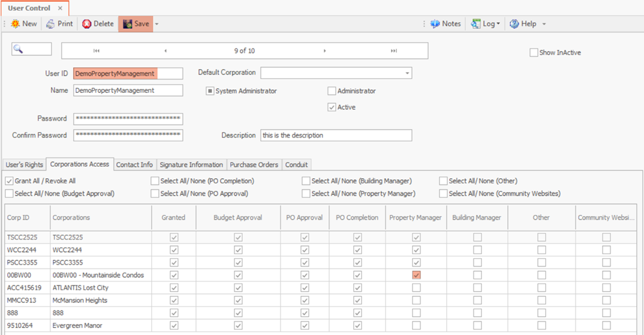This screenshot has height=335, width=644.
Task: Check Community Websites for 888 row
Action: 607,313
